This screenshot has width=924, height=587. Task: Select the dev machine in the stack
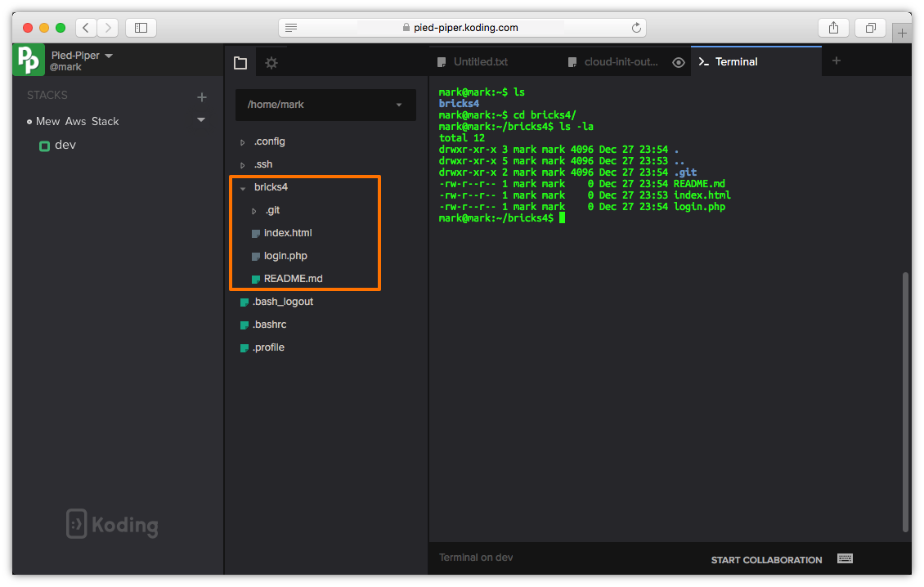pyautogui.click(x=64, y=145)
